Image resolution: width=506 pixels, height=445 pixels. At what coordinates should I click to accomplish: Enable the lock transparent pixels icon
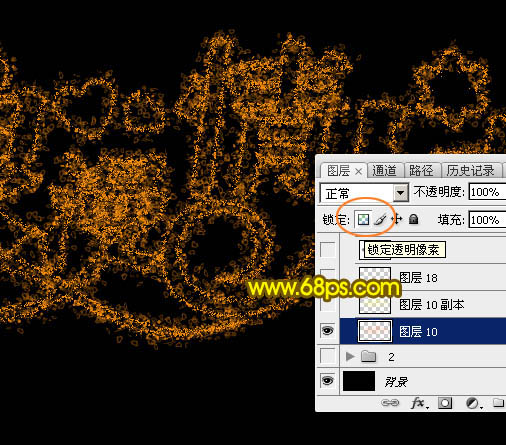point(363,219)
